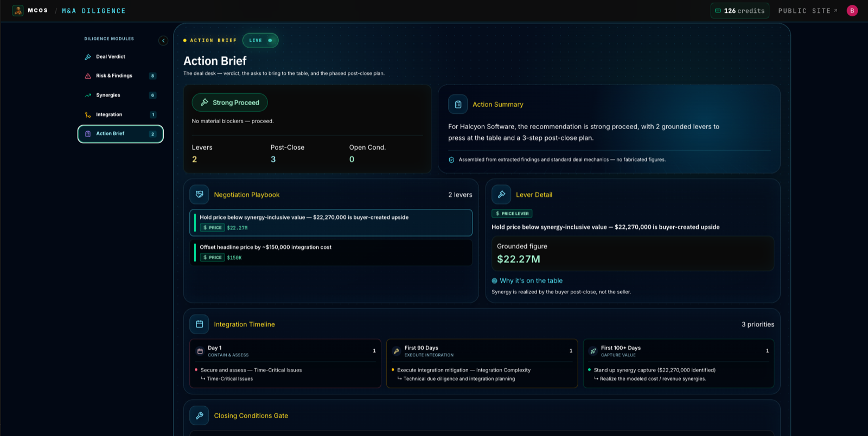The image size is (868, 436).
Task: Click the 'No material blockers — proceed.' text
Action: click(x=233, y=121)
